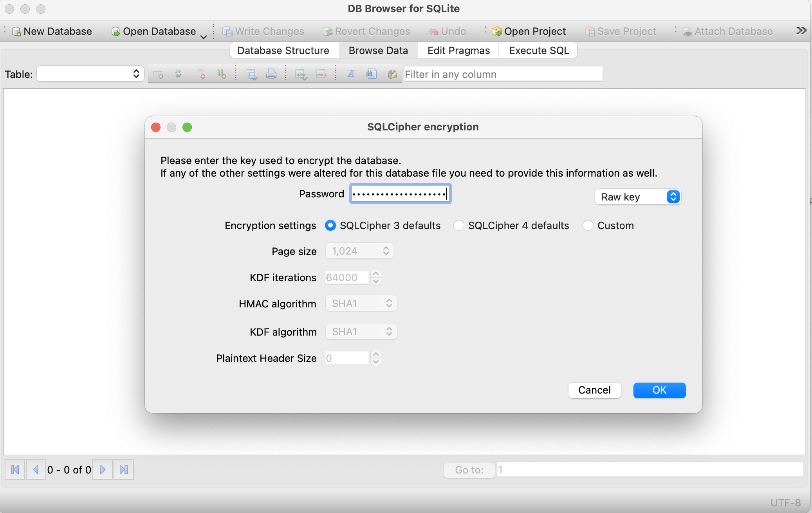
Task: Click the Attach Database icon
Action: 687,32
